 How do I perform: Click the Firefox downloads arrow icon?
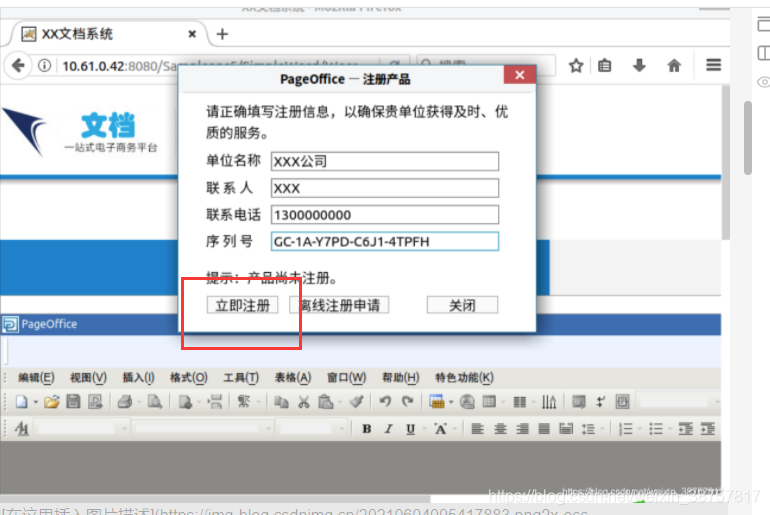(x=639, y=65)
